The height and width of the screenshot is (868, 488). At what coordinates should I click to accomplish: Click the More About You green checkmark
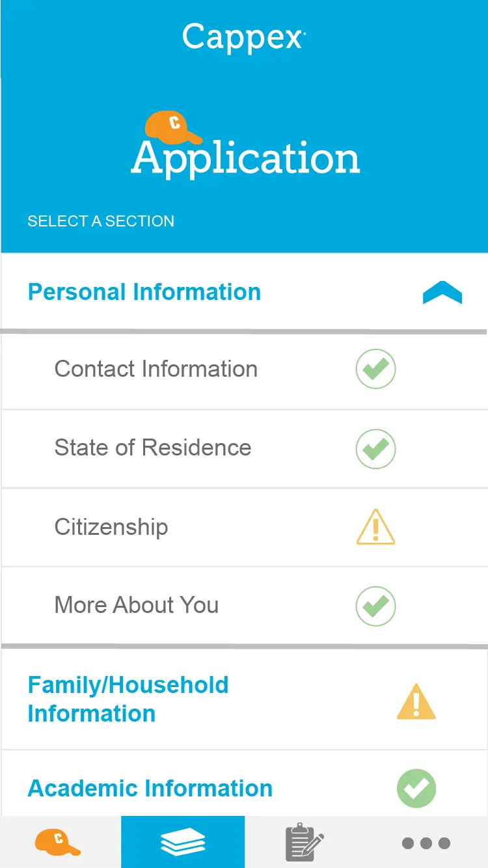pos(375,606)
